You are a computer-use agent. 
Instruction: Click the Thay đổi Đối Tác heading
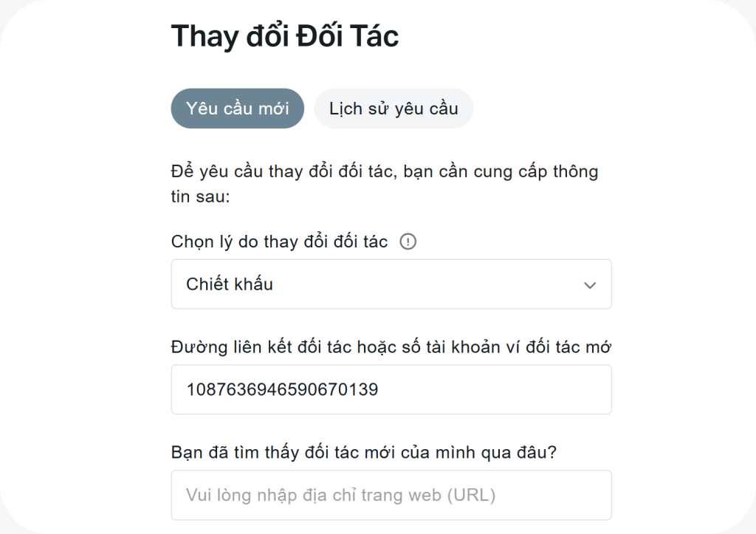tap(285, 35)
